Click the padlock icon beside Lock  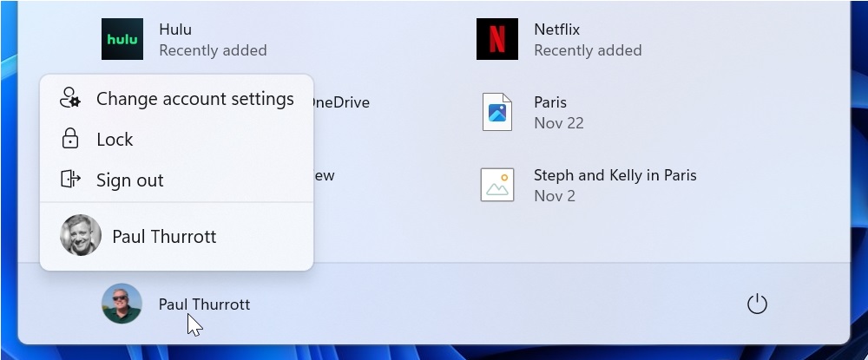click(x=69, y=139)
